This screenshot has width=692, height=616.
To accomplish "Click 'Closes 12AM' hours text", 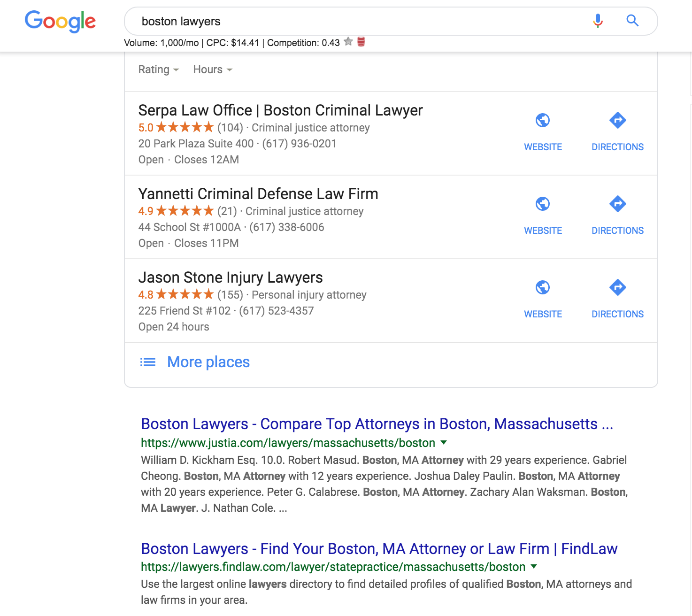I will point(207,160).
